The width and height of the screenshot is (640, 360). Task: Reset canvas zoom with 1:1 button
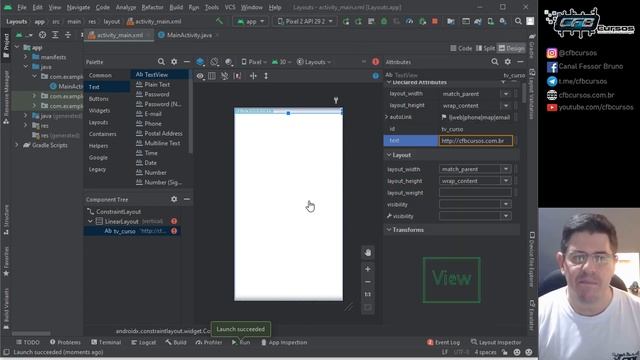(368, 294)
